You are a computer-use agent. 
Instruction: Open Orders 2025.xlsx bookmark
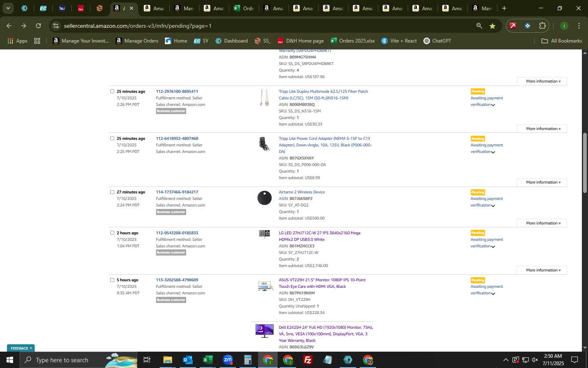[353, 41]
